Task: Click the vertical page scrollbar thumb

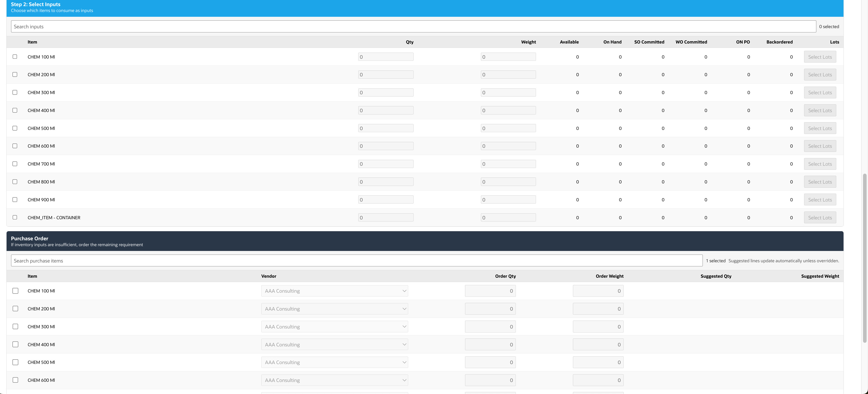Action: tap(865, 258)
